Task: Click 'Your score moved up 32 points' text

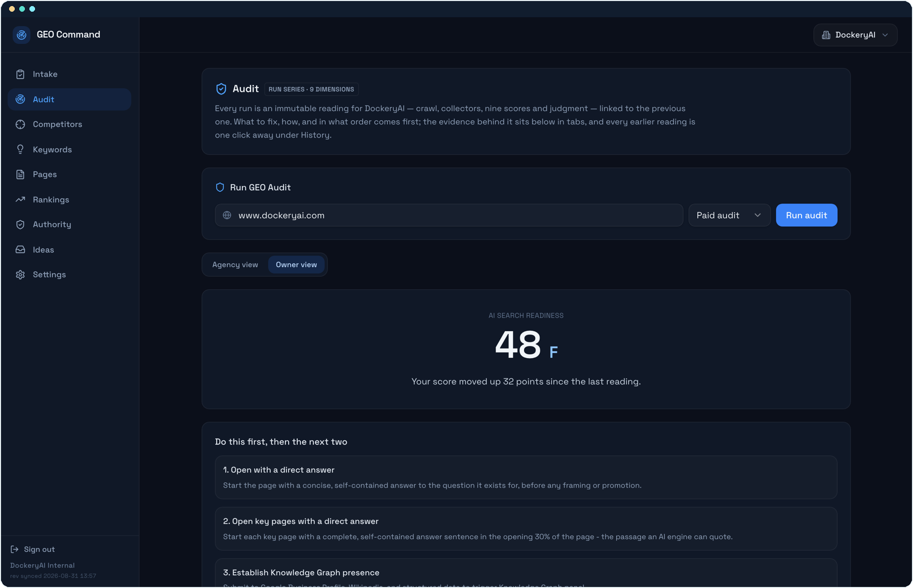Action: coord(526,382)
